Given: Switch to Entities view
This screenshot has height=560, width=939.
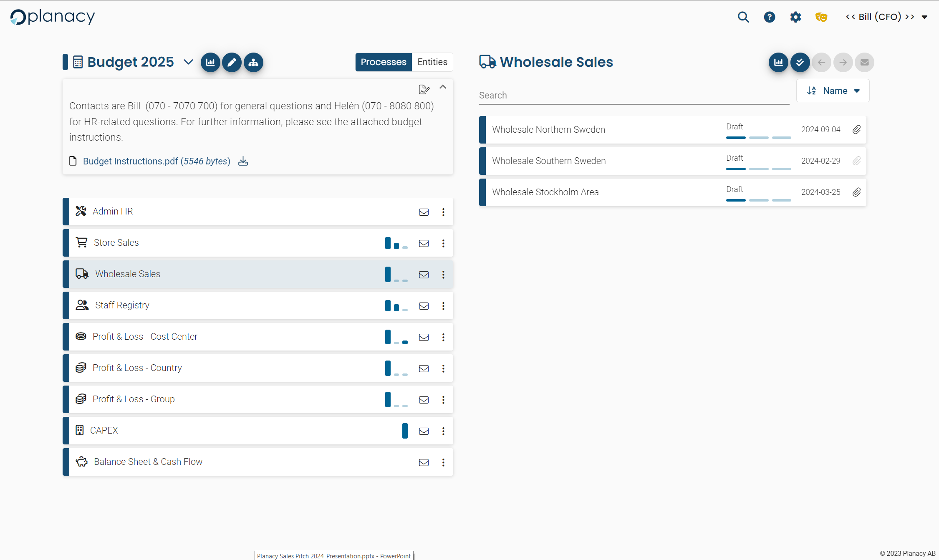Looking at the screenshot, I should 432,62.
